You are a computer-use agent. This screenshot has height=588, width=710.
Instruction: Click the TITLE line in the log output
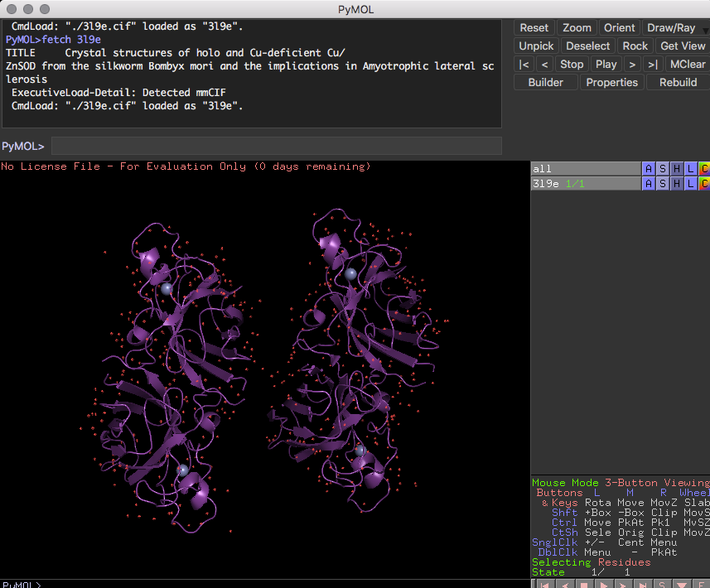click(x=176, y=53)
